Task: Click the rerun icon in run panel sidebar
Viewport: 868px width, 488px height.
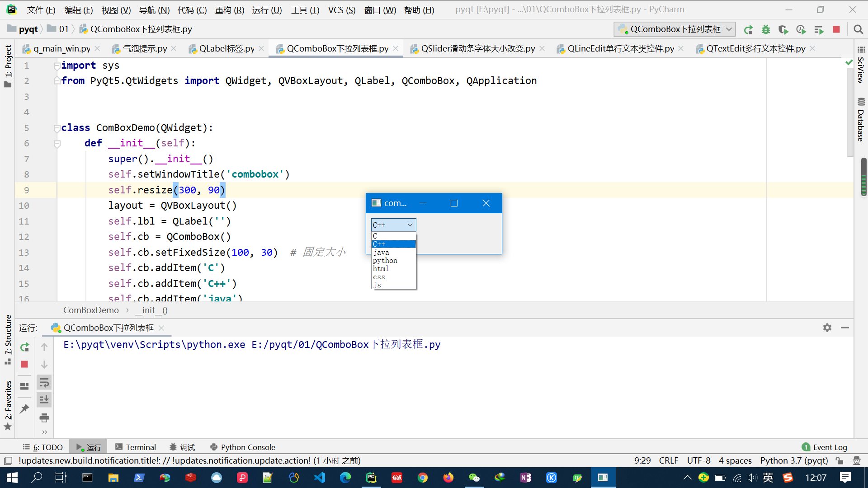Action: pos(24,347)
